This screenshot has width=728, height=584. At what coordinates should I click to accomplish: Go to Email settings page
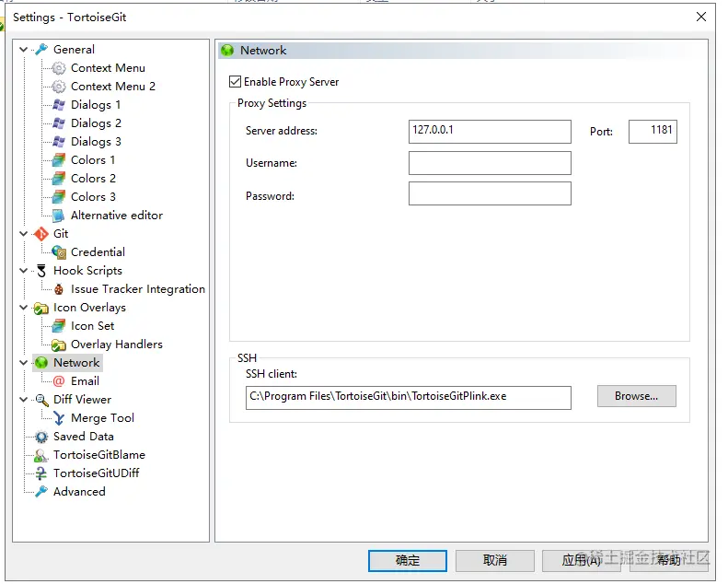point(85,381)
